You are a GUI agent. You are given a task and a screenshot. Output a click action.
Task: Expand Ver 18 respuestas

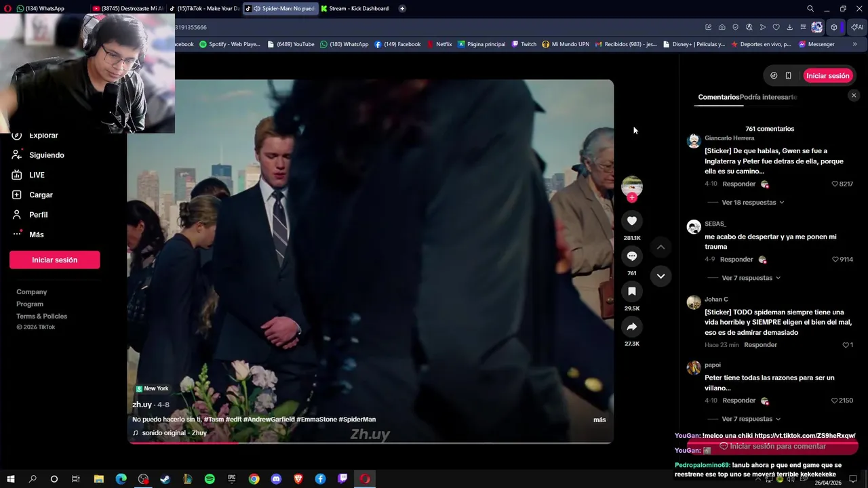[753, 203]
